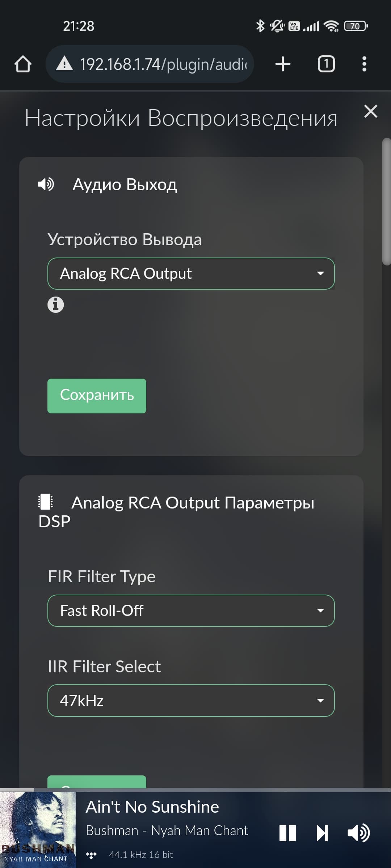
Task: Skip to the next track
Action: pos(322,833)
